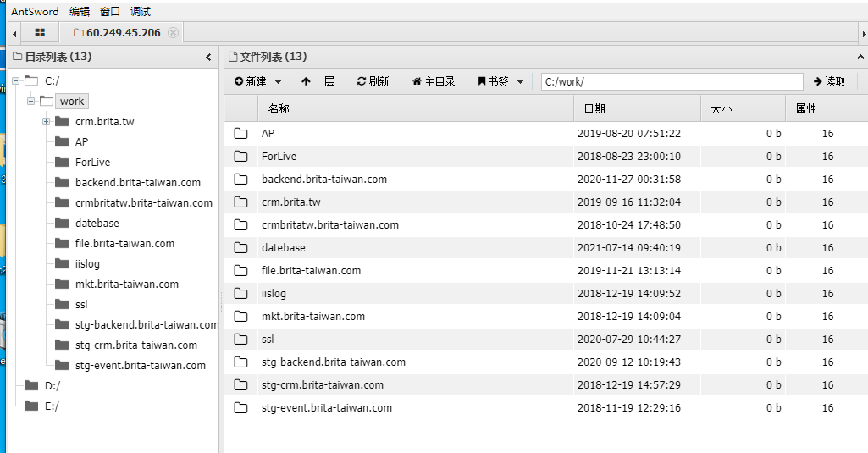
Task: Open the AntSword menu
Action: 35,11
